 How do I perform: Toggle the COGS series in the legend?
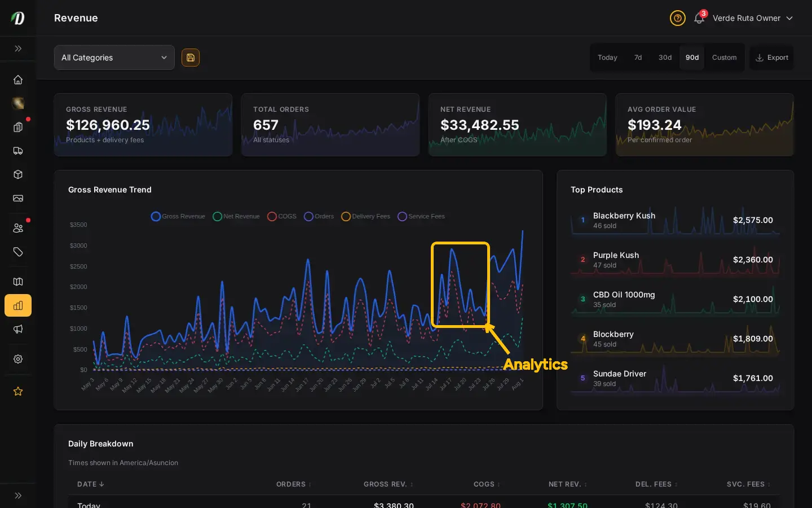pos(282,216)
